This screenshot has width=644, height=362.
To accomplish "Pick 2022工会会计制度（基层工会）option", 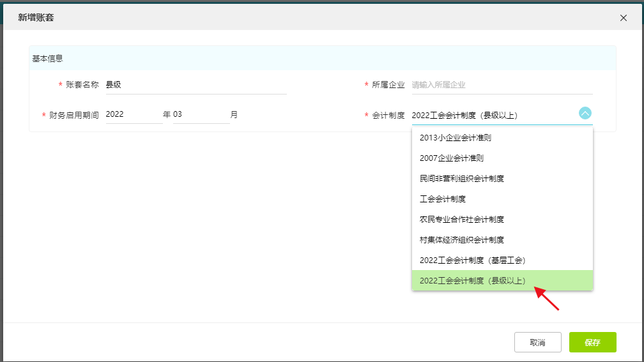I will tap(502, 260).
